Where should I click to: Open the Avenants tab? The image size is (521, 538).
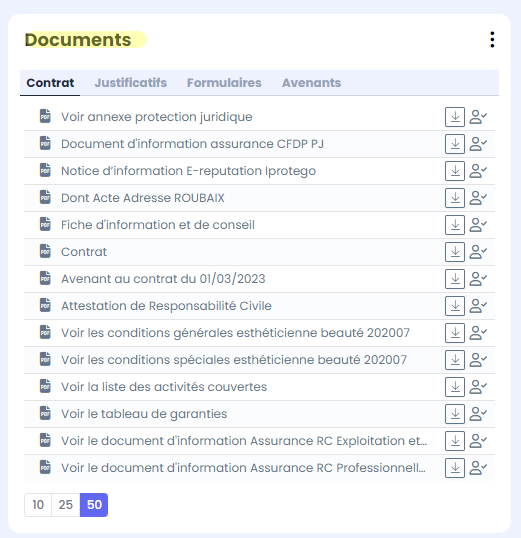(x=312, y=83)
